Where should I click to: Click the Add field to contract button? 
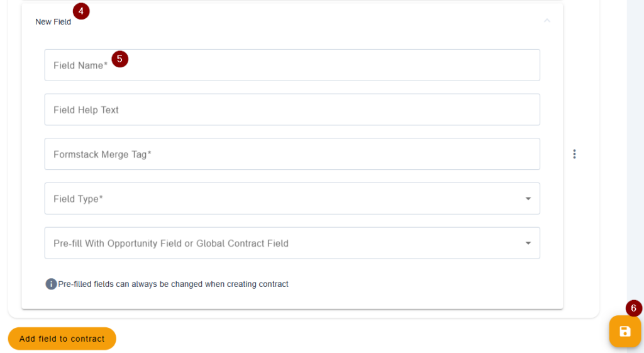[62, 339]
